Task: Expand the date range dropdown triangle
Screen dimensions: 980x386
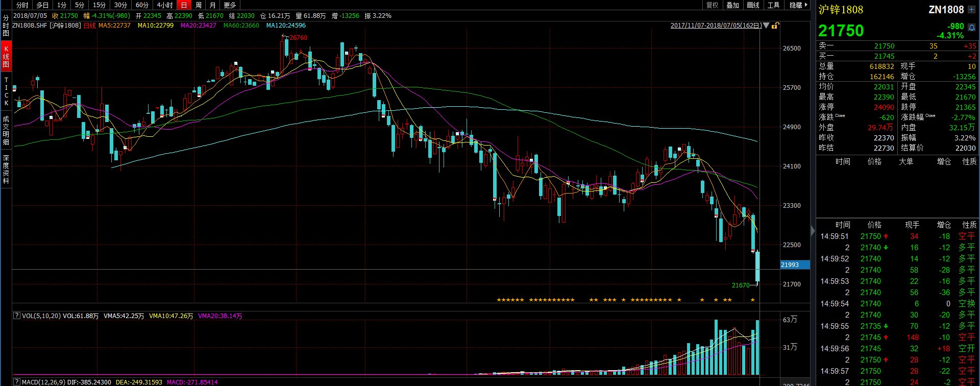Action: pyautogui.click(x=766, y=26)
